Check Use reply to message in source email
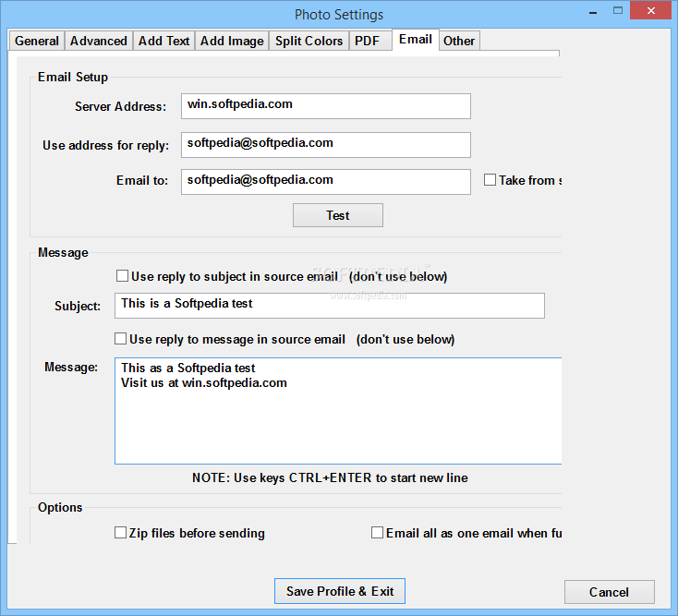 [121, 338]
